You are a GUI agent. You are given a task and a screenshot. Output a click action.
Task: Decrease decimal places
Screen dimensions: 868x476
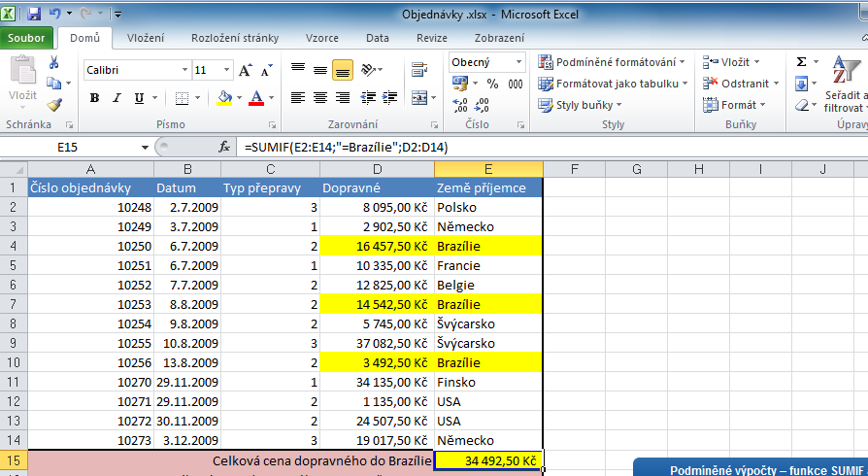click(483, 105)
